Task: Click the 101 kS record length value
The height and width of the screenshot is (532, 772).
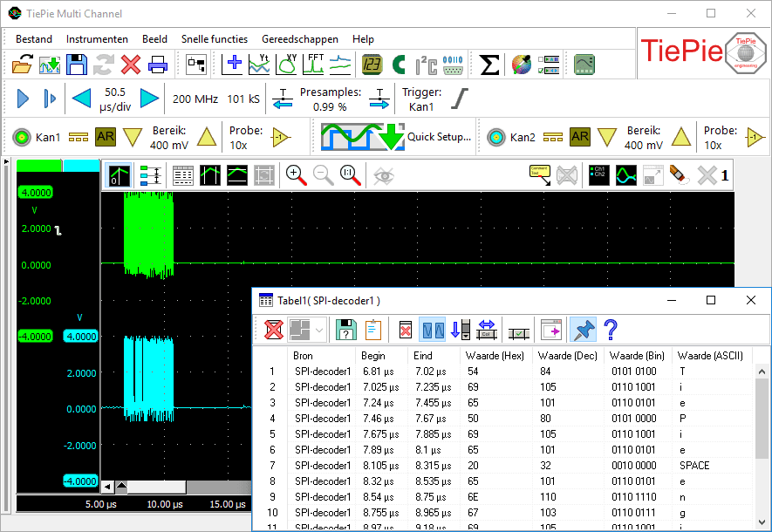Action: point(243,99)
